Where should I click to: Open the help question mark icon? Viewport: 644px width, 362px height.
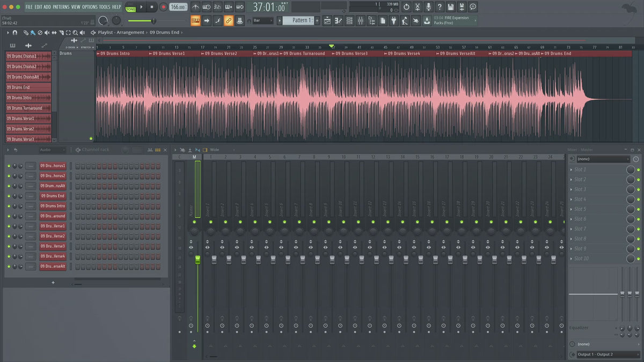coord(440,7)
